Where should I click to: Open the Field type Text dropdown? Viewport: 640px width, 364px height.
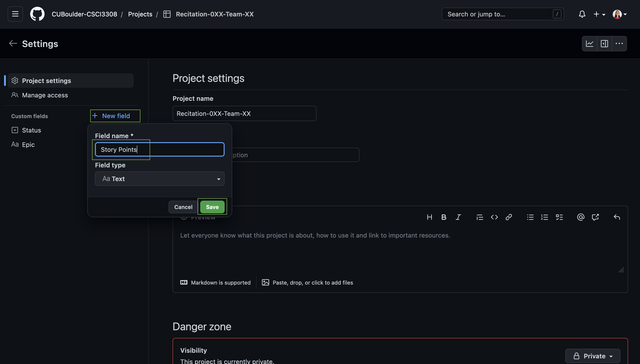coord(160,179)
